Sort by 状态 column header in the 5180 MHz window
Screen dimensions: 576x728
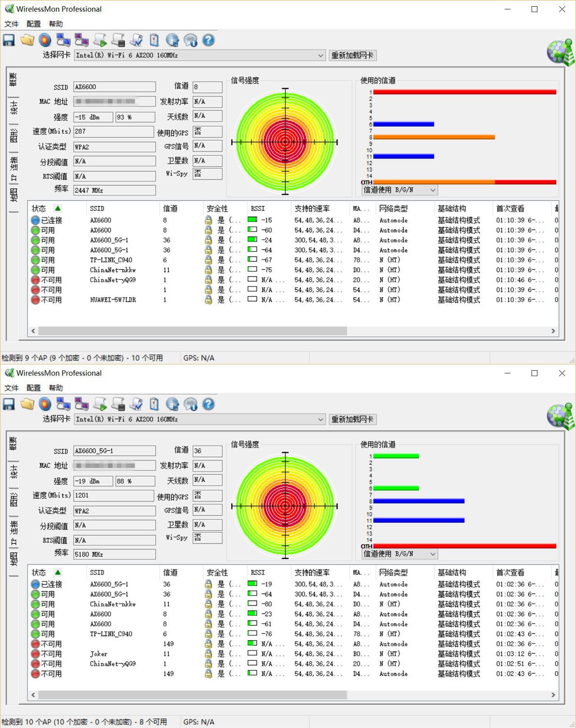pyautogui.click(x=57, y=572)
